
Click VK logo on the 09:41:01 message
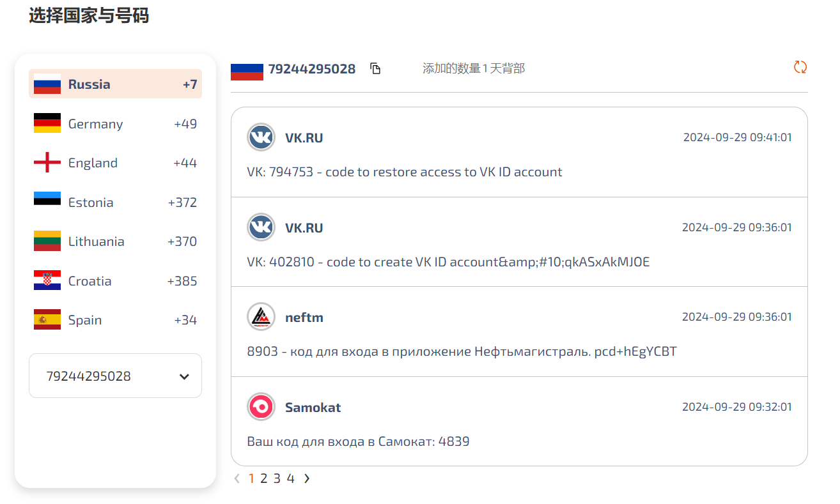pyautogui.click(x=261, y=137)
